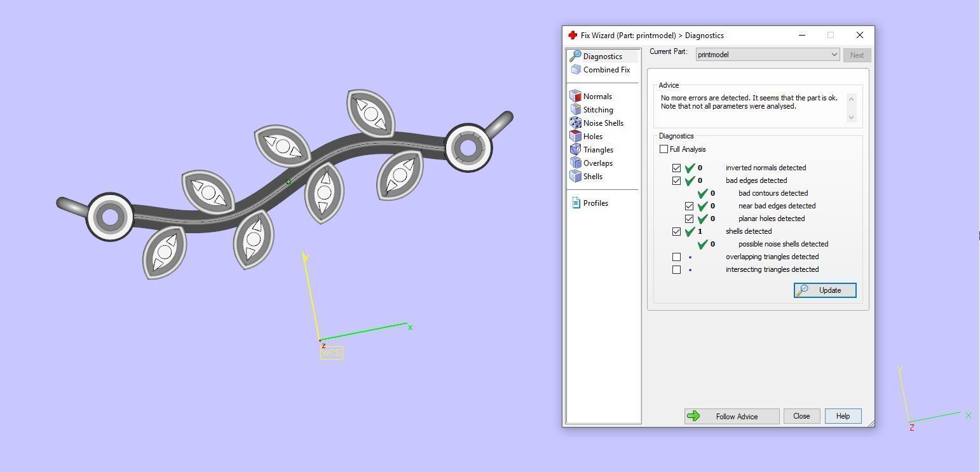This screenshot has width=980, height=472.
Task: Uncheck bad edges detected checkbox
Action: pyautogui.click(x=676, y=180)
